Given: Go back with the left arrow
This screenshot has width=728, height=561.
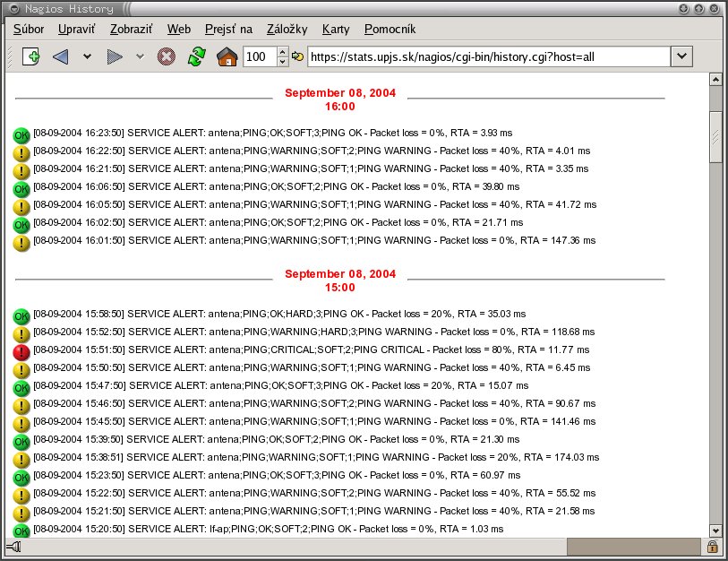Looking at the screenshot, I should click(60, 56).
